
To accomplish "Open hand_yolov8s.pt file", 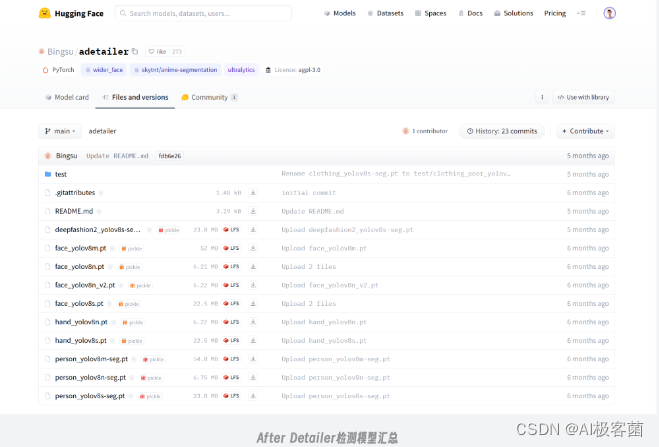I will point(81,341).
